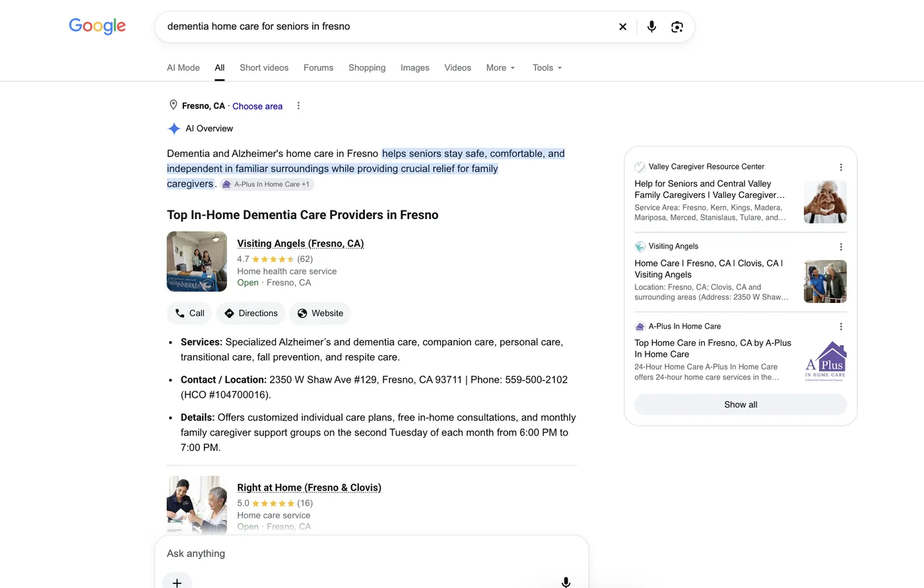Select the All results tab
Image resolution: width=924 pixels, height=588 pixels.
click(220, 68)
